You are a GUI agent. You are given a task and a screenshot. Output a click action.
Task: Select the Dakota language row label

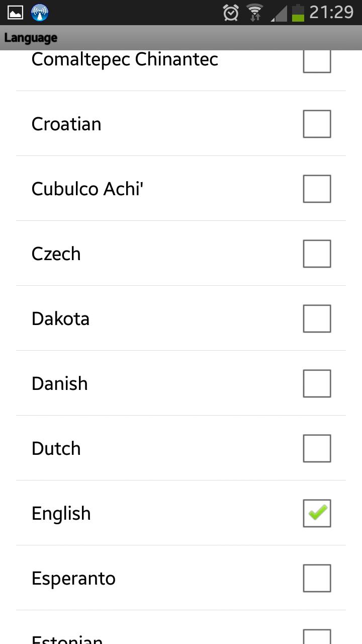click(60, 318)
